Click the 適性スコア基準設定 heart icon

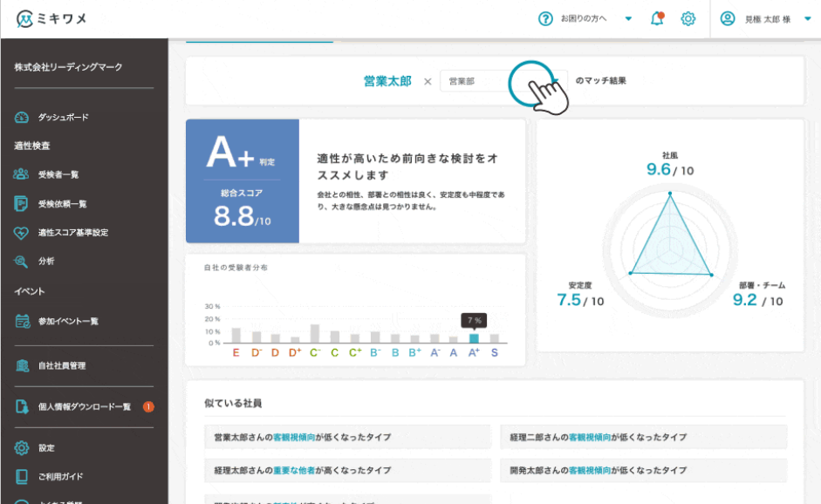point(22,233)
